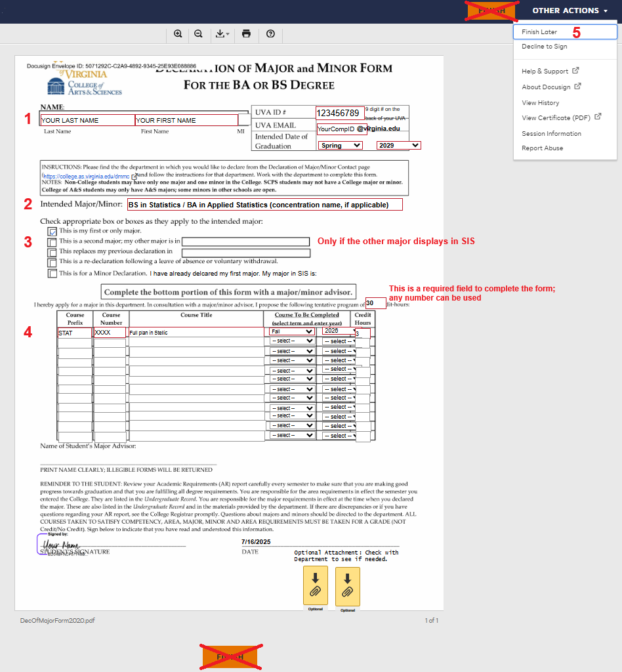Open the download options
Screen dimensions: 622x672
click(x=222, y=34)
